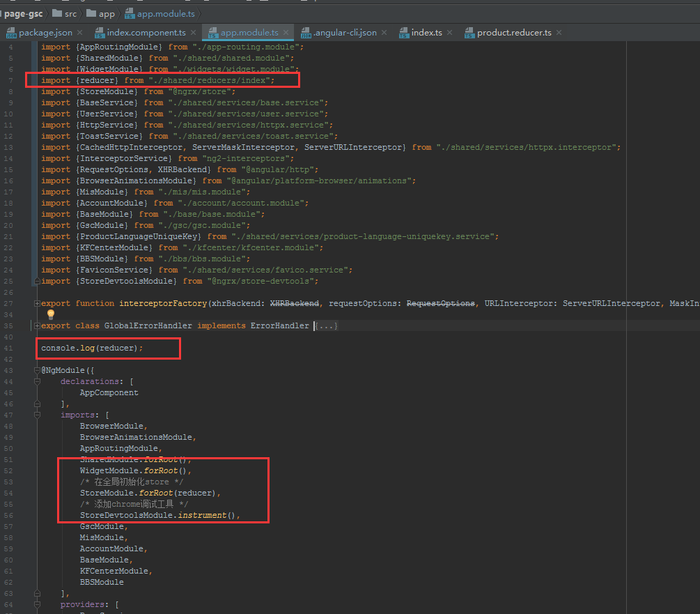Collapse the declarations array fold
The image size is (700, 614).
38,381
